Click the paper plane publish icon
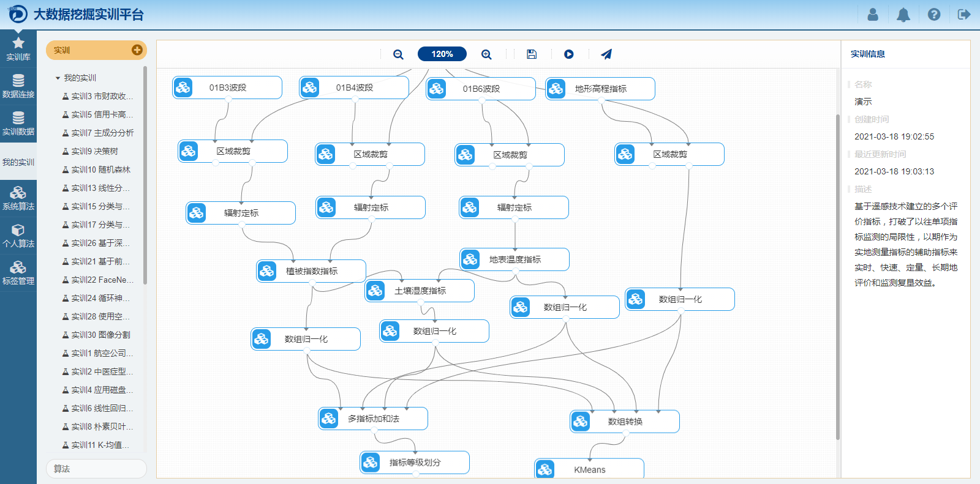Viewport: 980px width, 484px height. click(x=606, y=54)
